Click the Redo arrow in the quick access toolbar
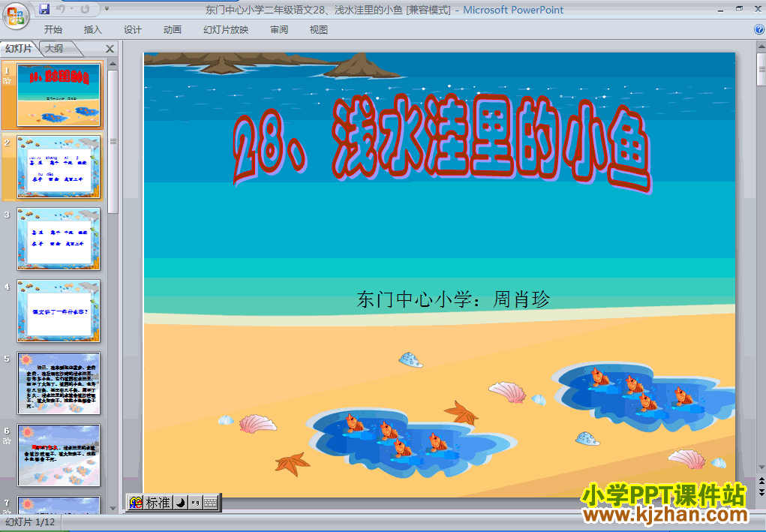766x532 pixels. tap(85, 9)
